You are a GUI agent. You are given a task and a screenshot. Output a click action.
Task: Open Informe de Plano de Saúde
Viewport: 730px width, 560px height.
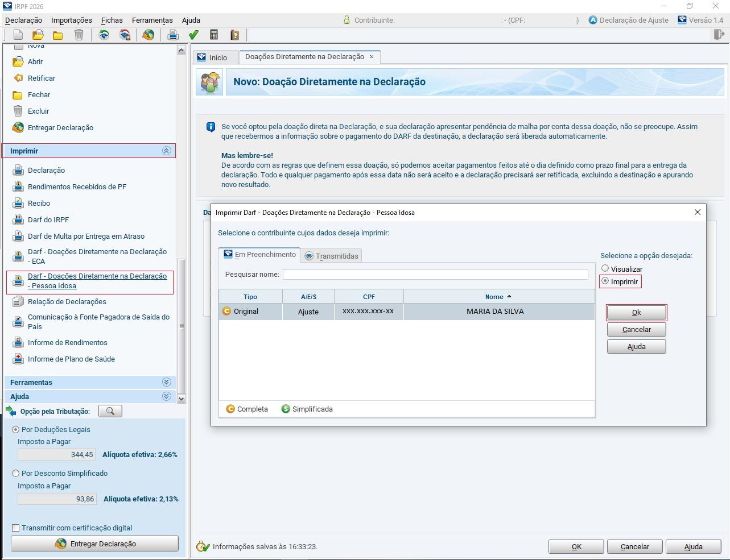click(x=71, y=359)
